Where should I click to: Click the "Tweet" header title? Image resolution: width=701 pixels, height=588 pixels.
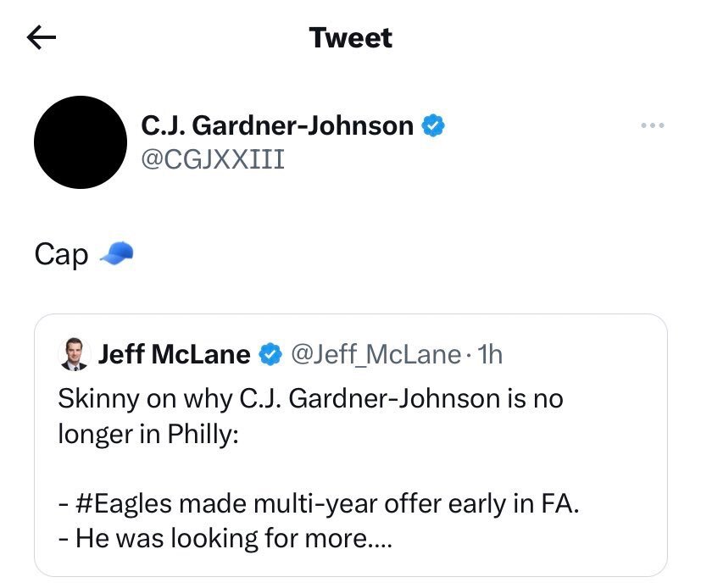pyautogui.click(x=351, y=37)
